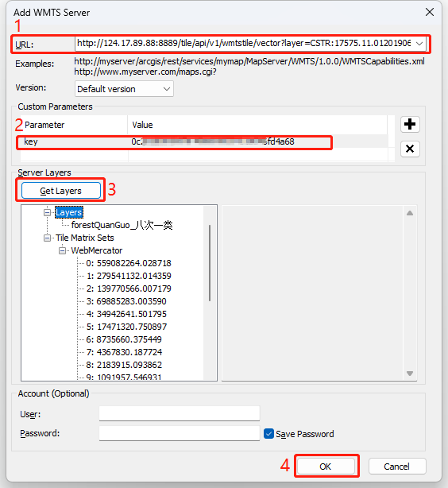Add a custom parameter with plus icon

pos(410,125)
